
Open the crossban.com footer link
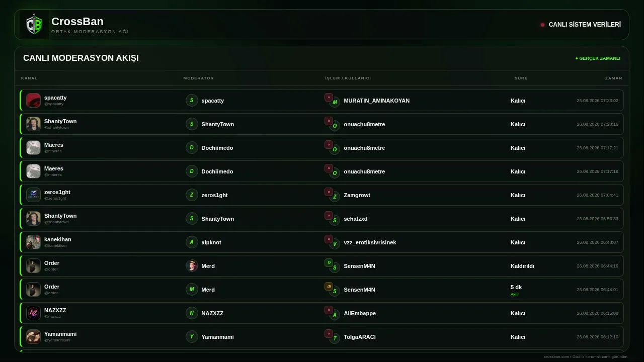(556, 356)
